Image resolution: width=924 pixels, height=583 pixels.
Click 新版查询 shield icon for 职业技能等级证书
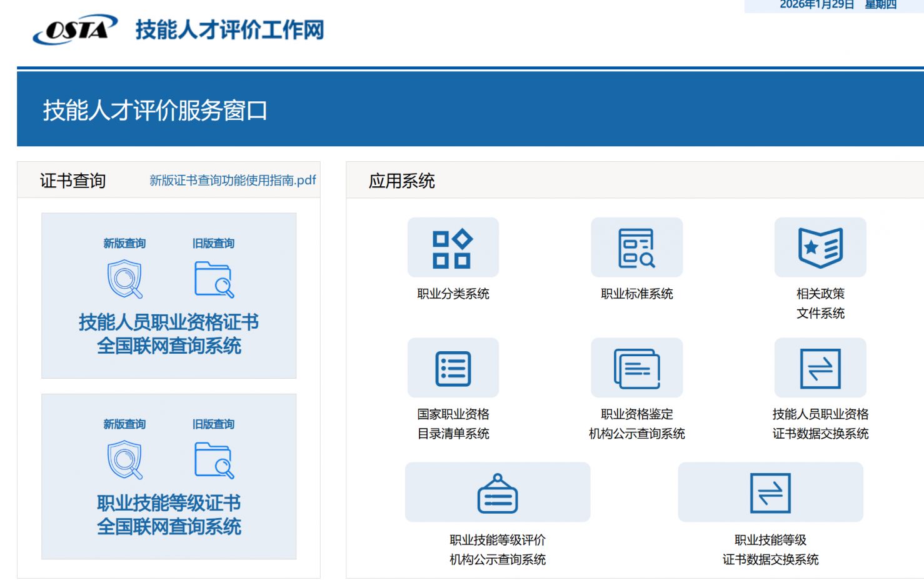point(125,459)
